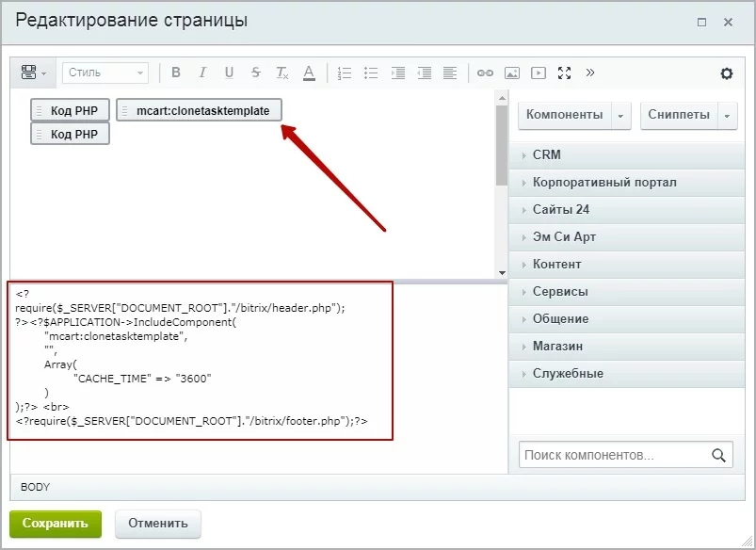Select the Компоненты tab
The image size is (756, 550).
coord(564,115)
